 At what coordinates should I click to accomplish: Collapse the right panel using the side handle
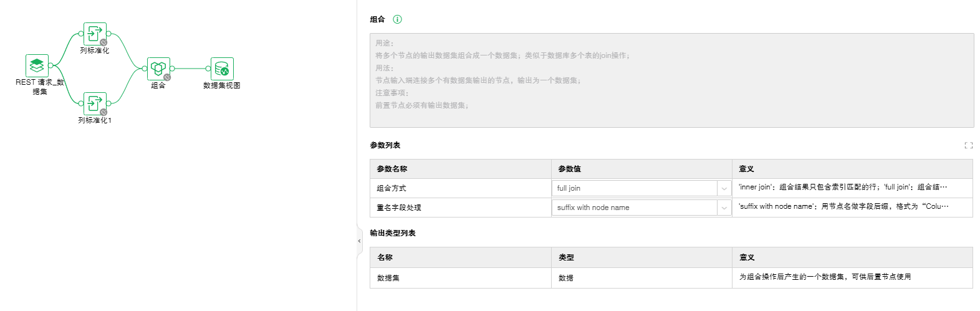[x=359, y=241]
